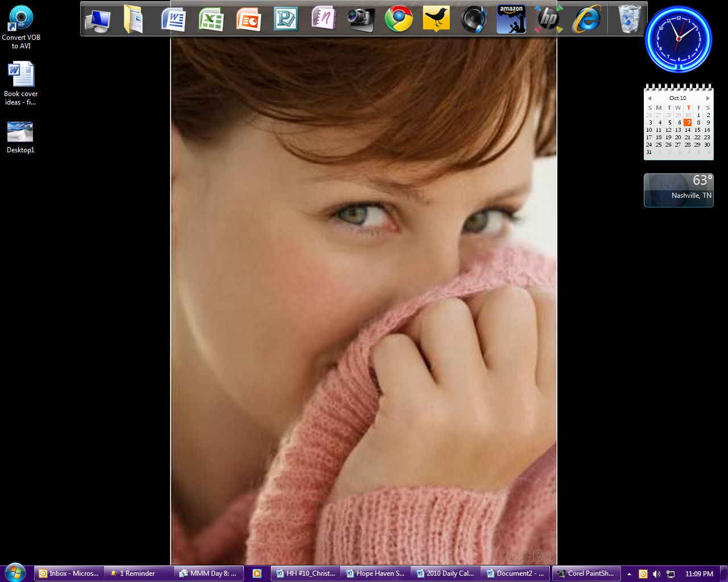Switch to Inbox - Microsoft Outlook taskbar button

pyautogui.click(x=68, y=573)
